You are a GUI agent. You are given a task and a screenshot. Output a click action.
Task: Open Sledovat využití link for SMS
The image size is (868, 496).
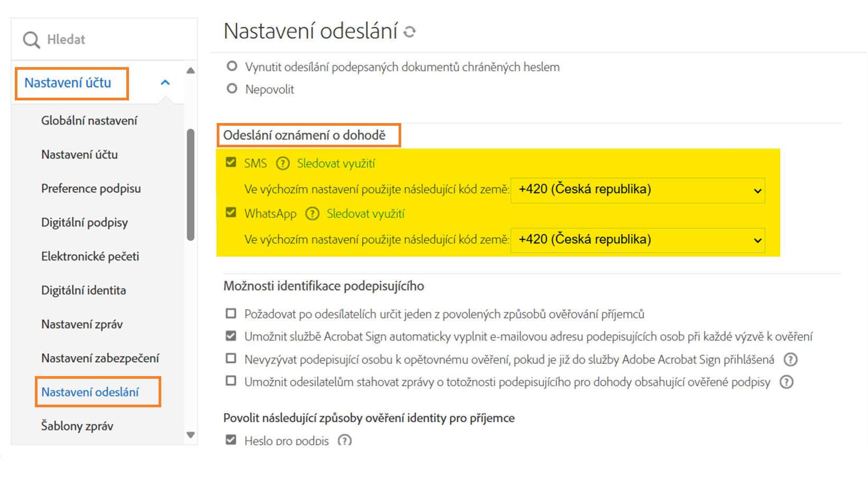(x=336, y=164)
